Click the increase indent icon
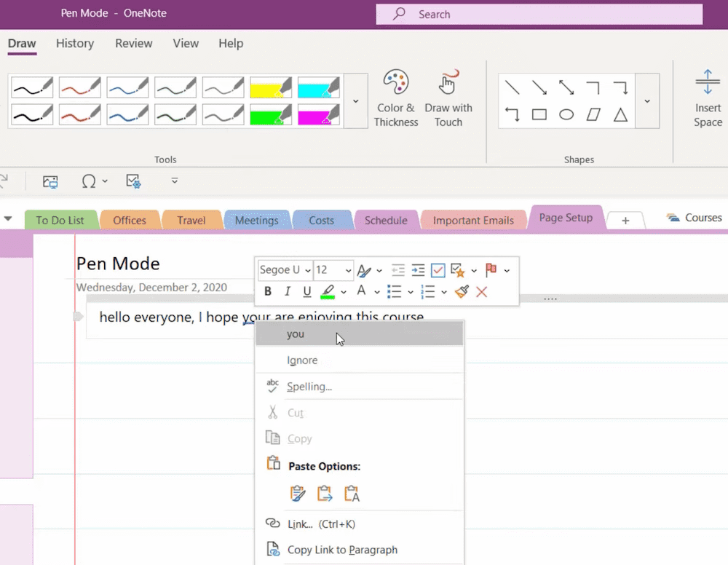 [x=418, y=270]
